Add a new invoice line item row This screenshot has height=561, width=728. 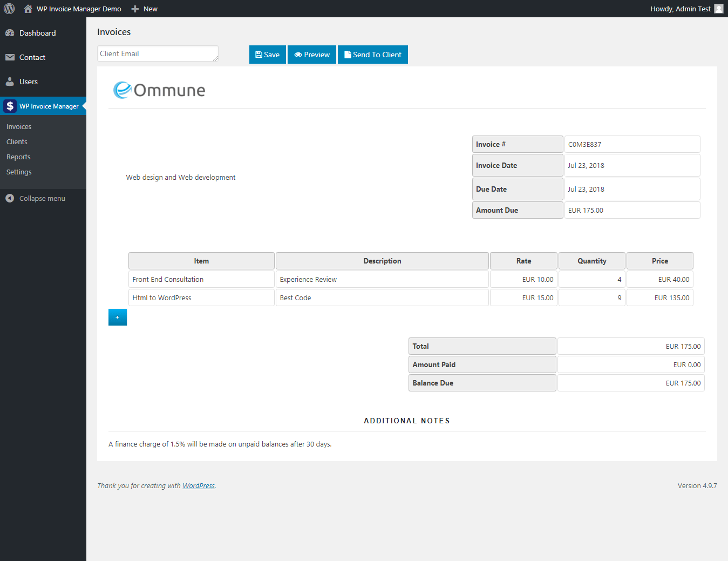[118, 317]
